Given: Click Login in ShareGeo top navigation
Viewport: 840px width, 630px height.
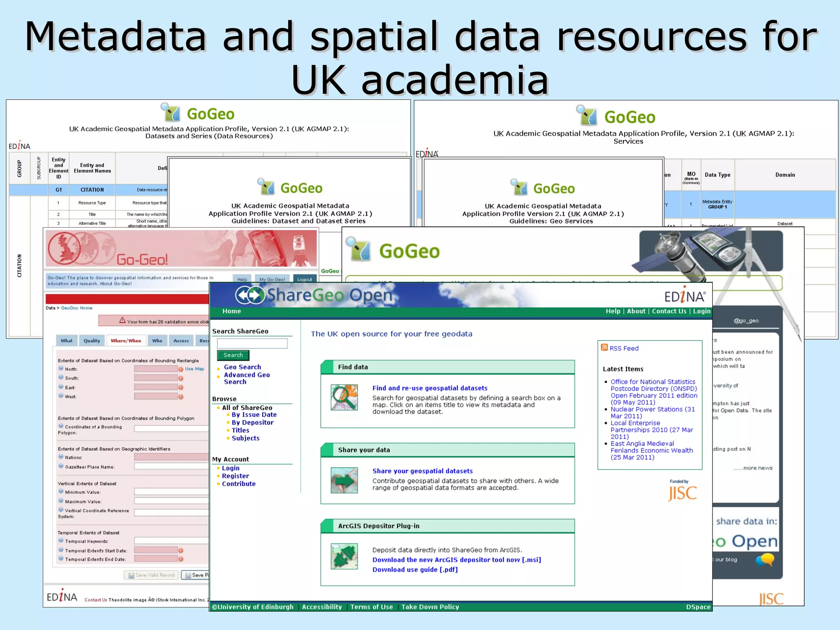Looking at the screenshot, I should 702,311.
